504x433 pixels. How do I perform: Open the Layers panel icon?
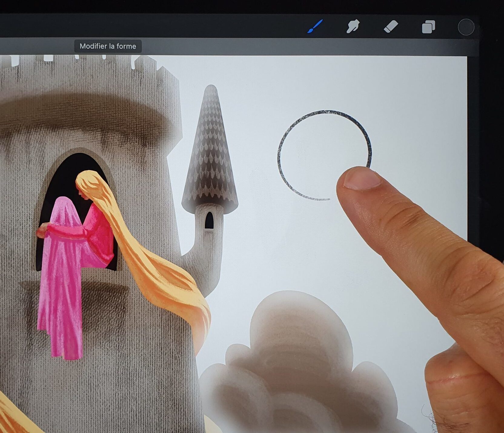click(429, 27)
